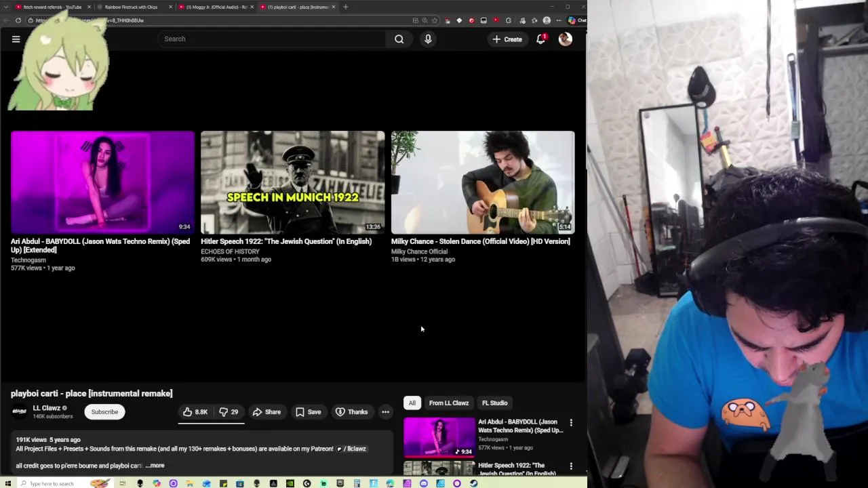868x488 pixels.
Task: Open NVIDIA app from the taskbar
Action: (290, 483)
